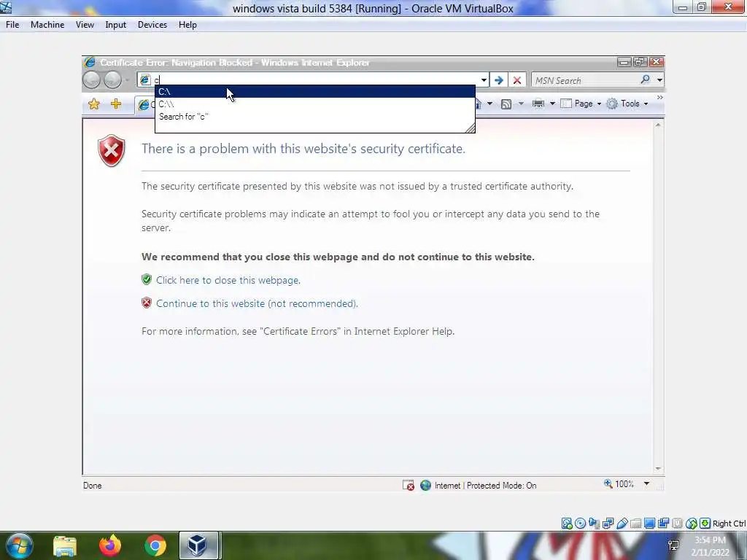Click the green shield close-webpage icon
This screenshot has height=560, width=747.
147,279
